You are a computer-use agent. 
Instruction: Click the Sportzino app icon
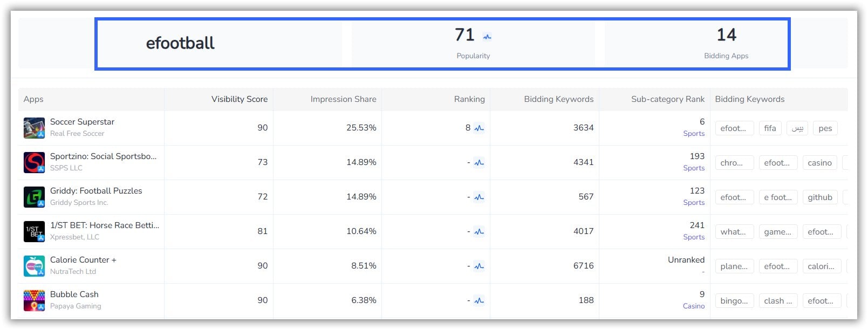tap(34, 163)
